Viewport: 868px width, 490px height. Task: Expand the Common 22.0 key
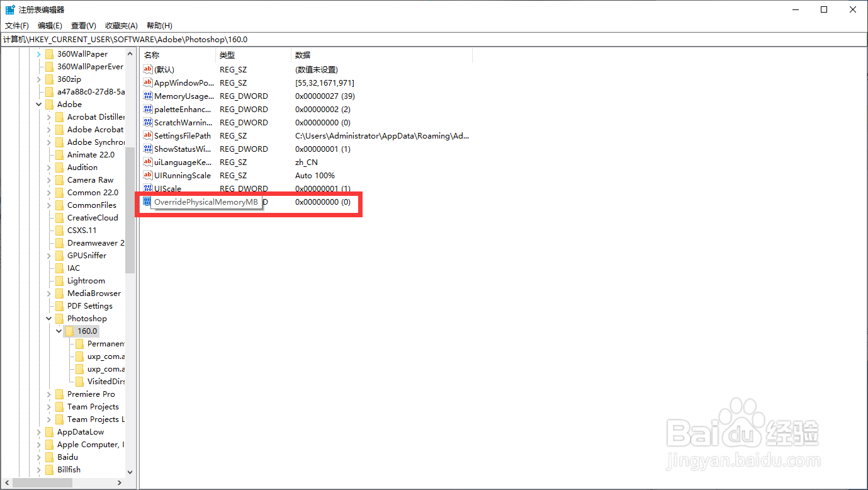coord(49,192)
